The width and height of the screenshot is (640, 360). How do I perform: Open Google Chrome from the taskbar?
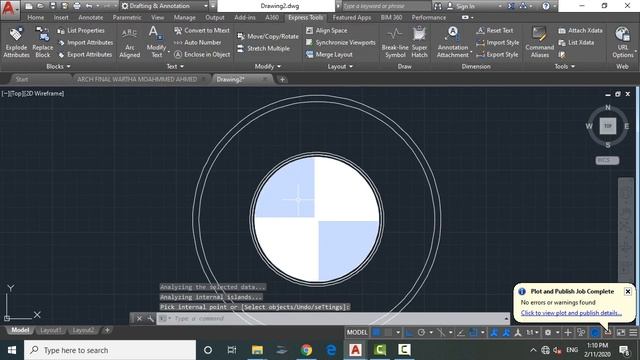coord(306,350)
